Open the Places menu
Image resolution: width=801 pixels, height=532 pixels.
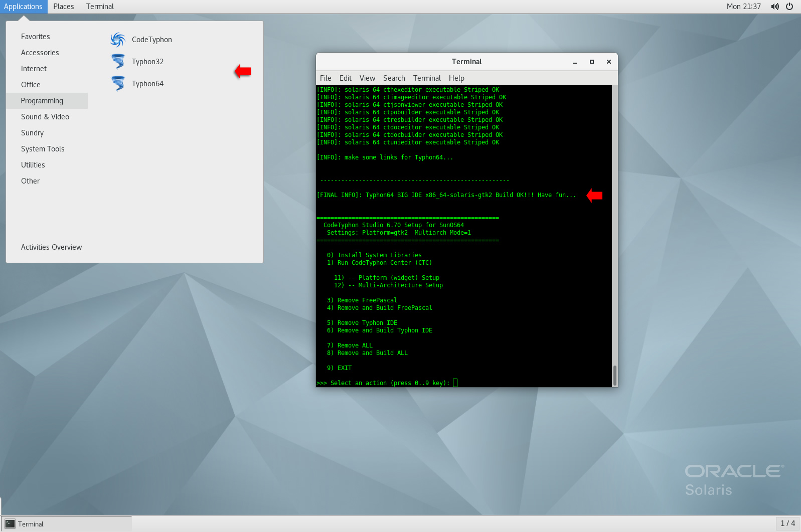[x=64, y=7]
